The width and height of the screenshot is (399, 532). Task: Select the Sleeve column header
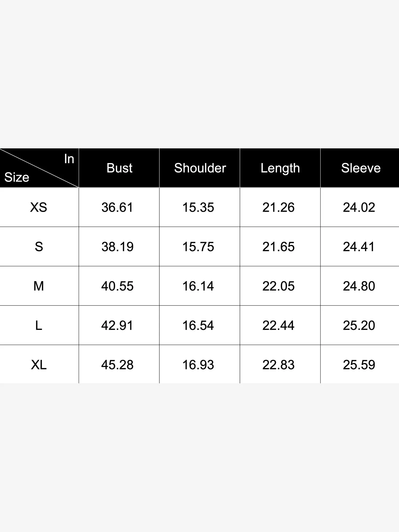coord(361,168)
